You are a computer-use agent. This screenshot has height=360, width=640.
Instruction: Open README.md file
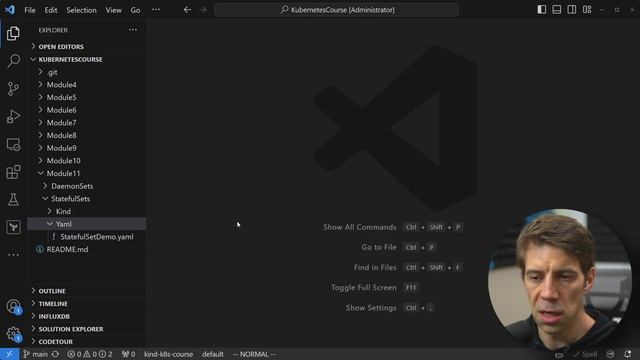coord(87,249)
